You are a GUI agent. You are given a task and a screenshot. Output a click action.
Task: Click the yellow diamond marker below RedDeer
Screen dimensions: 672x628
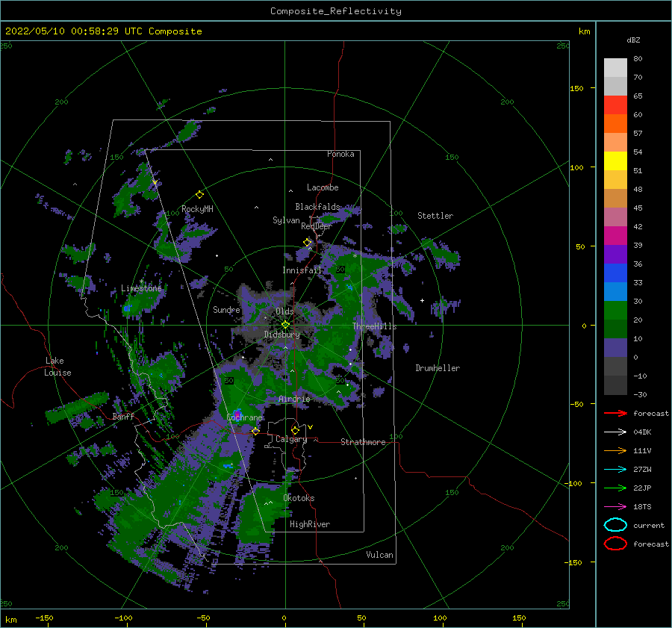pyautogui.click(x=308, y=243)
